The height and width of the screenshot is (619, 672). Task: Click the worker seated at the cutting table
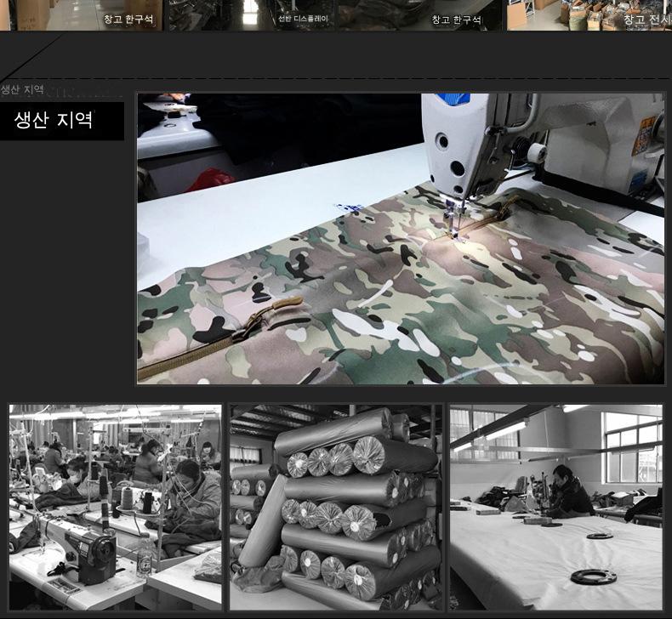click(x=566, y=495)
